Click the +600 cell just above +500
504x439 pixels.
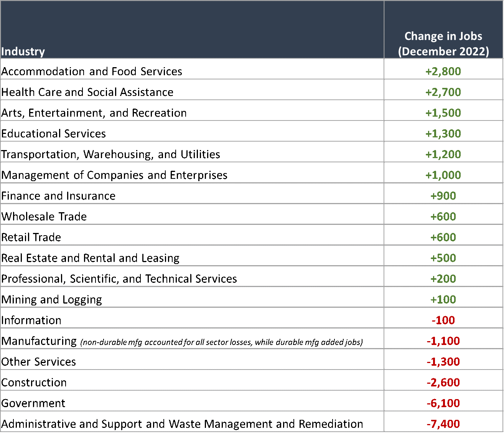(443, 237)
